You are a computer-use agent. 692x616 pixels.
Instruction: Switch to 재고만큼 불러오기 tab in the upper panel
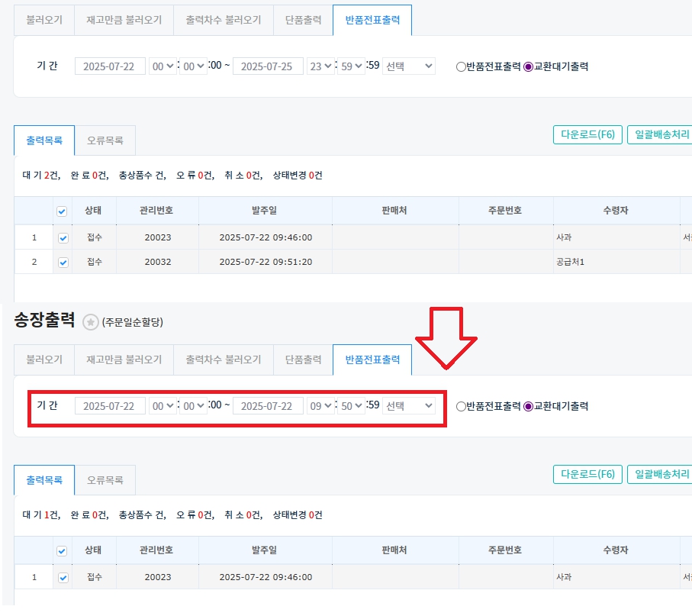tap(124, 21)
